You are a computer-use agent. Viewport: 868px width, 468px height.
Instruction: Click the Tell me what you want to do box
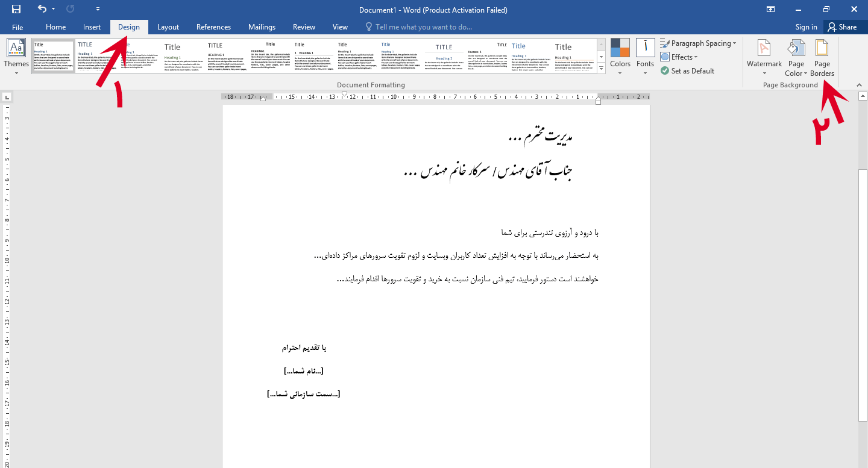[x=419, y=27]
